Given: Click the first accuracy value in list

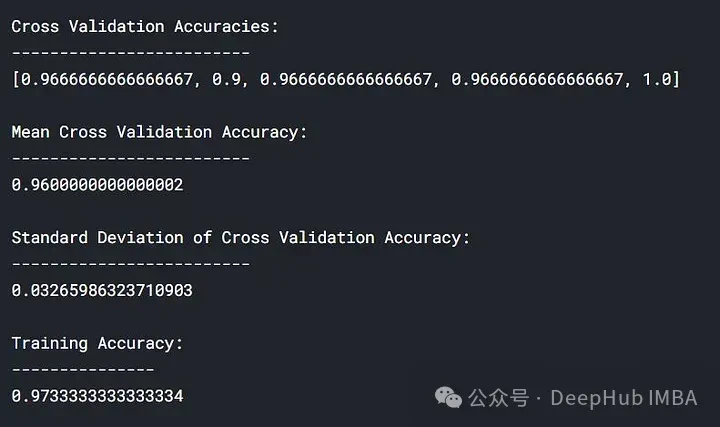Looking at the screenshot, I should (102, 79).
